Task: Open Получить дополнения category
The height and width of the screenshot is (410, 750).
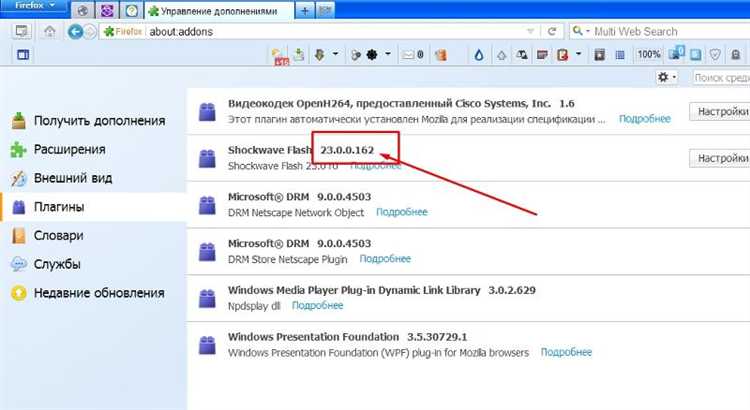Action: (93, 121)
